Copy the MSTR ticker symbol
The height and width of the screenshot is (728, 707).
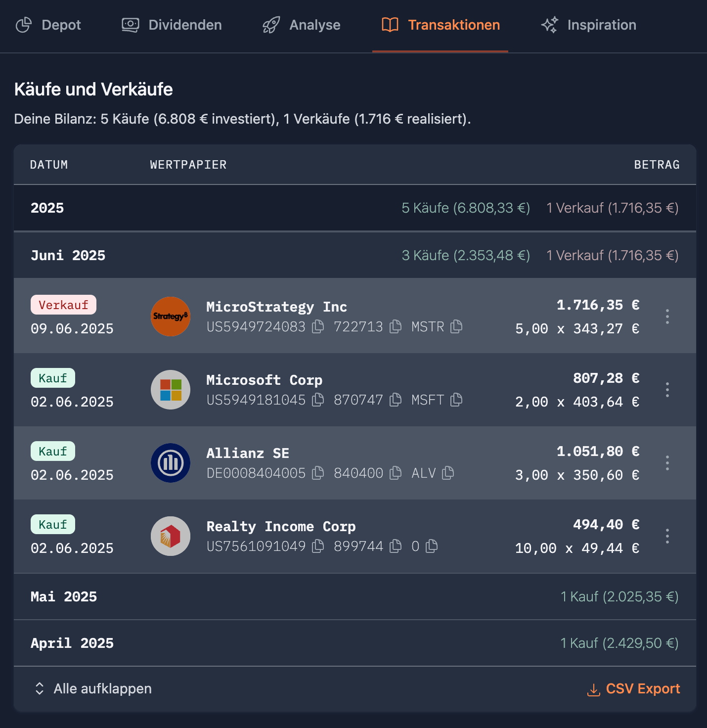(456, 326)
